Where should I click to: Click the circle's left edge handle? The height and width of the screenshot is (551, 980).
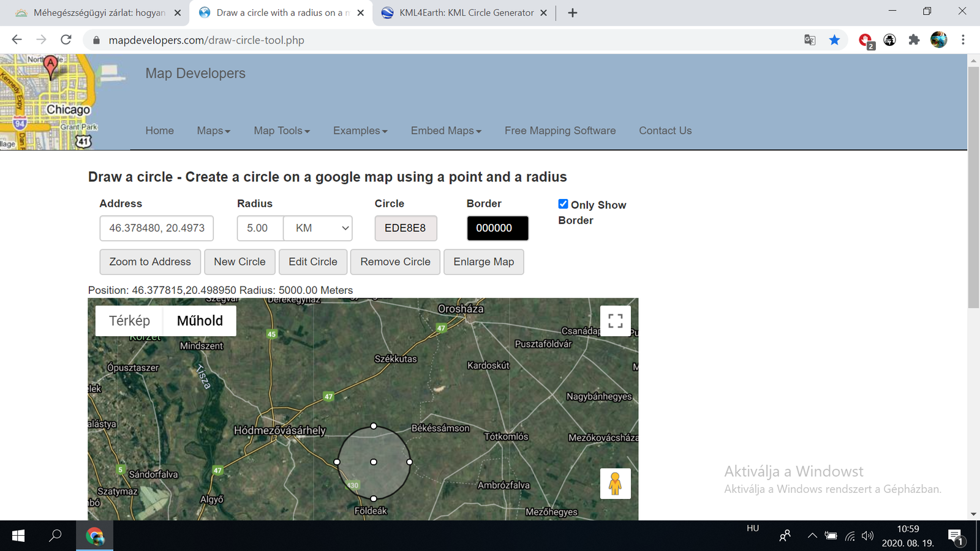click(x=337, y=462)
